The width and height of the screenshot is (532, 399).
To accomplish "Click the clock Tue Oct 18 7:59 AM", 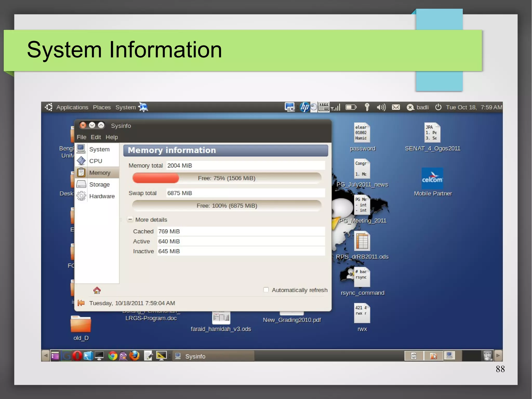I will (x=474, y=107).
